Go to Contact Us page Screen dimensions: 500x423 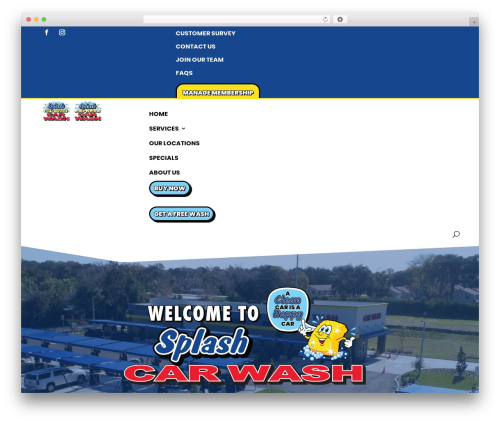(195, 47)
